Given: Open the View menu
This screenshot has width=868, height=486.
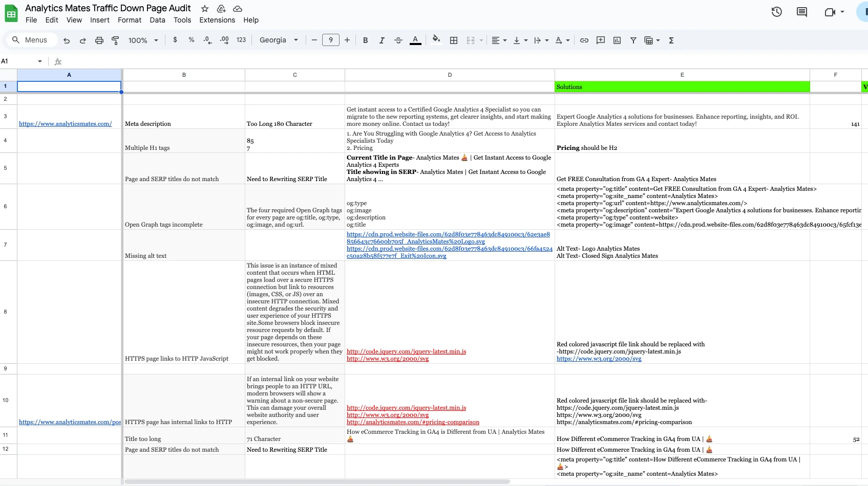Looking at the screenshot, I should 74,20.
